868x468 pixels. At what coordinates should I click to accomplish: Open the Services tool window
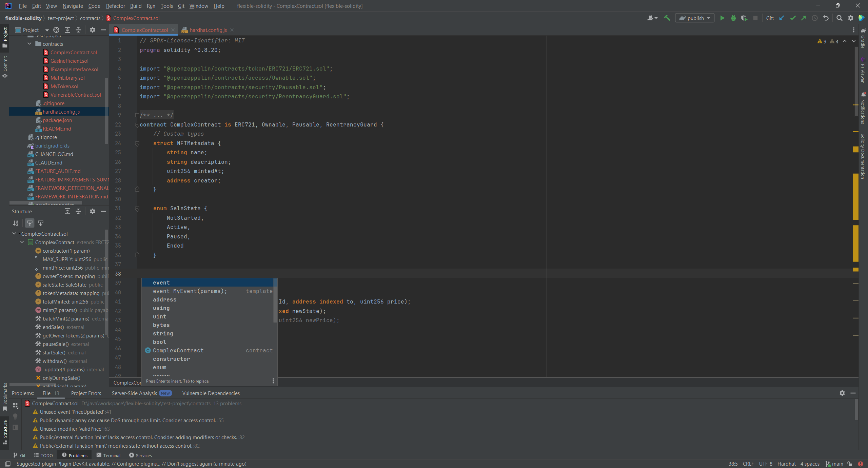click(x=140, y=455)
